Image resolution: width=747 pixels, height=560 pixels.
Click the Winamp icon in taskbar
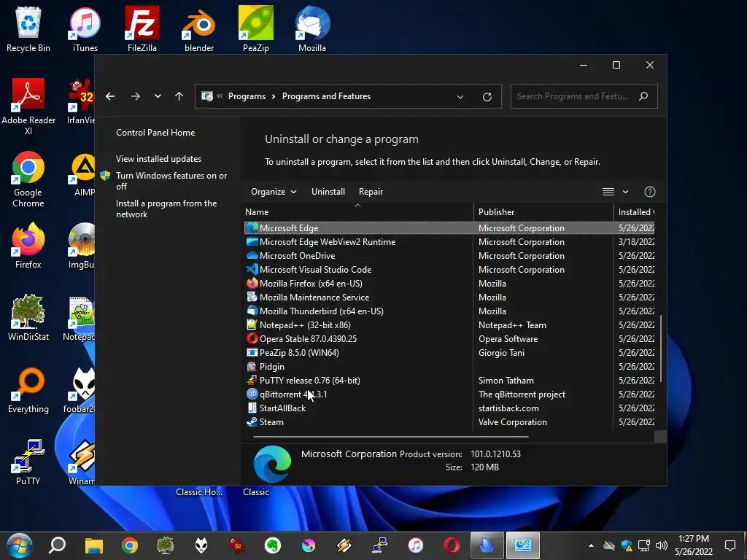(344, 545)
